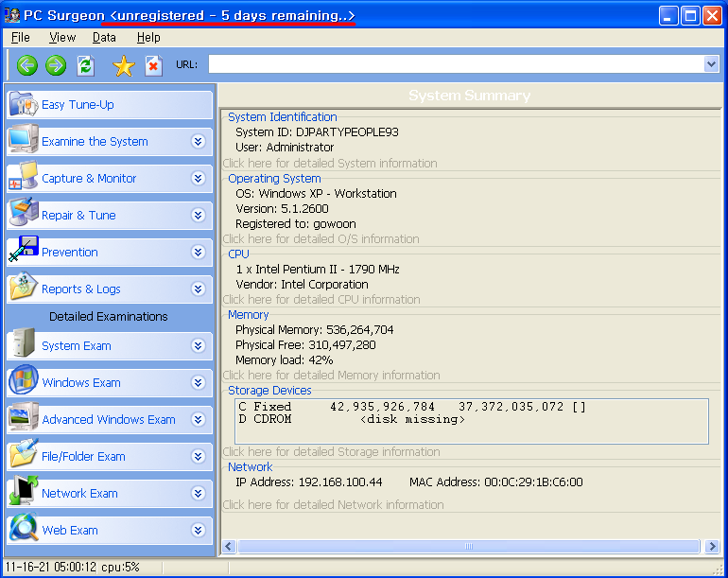This screenshot has width=728, height=578.
Task: Click the horizontal scrollbar thumb
Action: [469, 546]
